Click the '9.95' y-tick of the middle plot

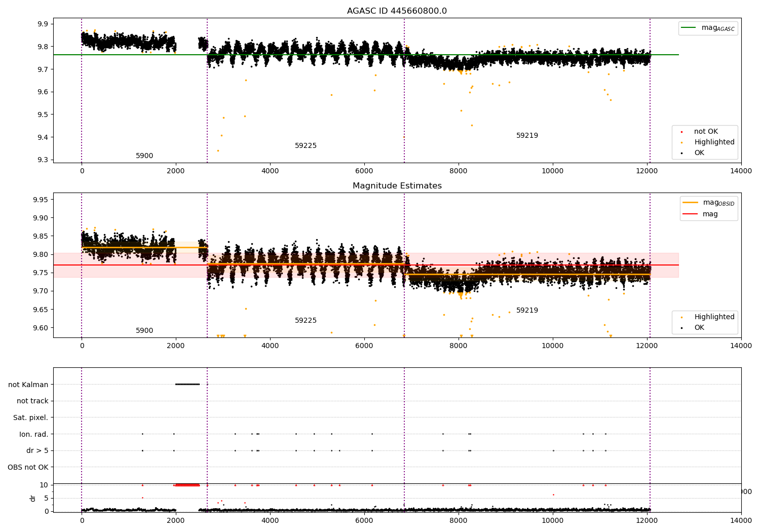point(41,200)
